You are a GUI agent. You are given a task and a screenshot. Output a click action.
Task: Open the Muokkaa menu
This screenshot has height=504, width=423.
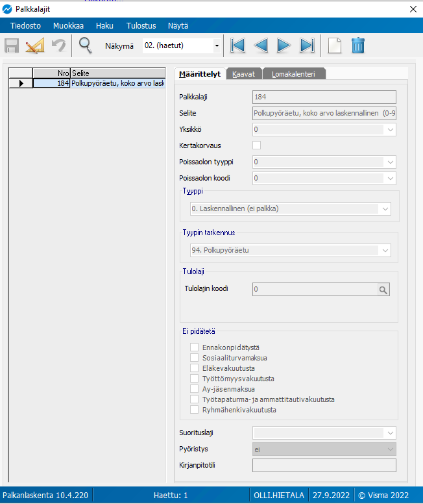point(68,26)
